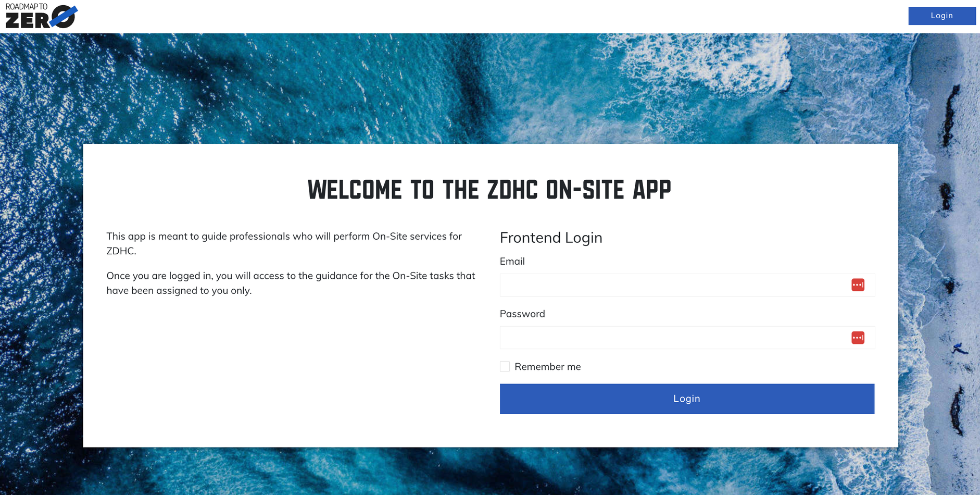This screenshot has width=980, height=495.
Task: Click the Roadmap to Zero logo
Action: pyautogui.click(x=41, y=16)
